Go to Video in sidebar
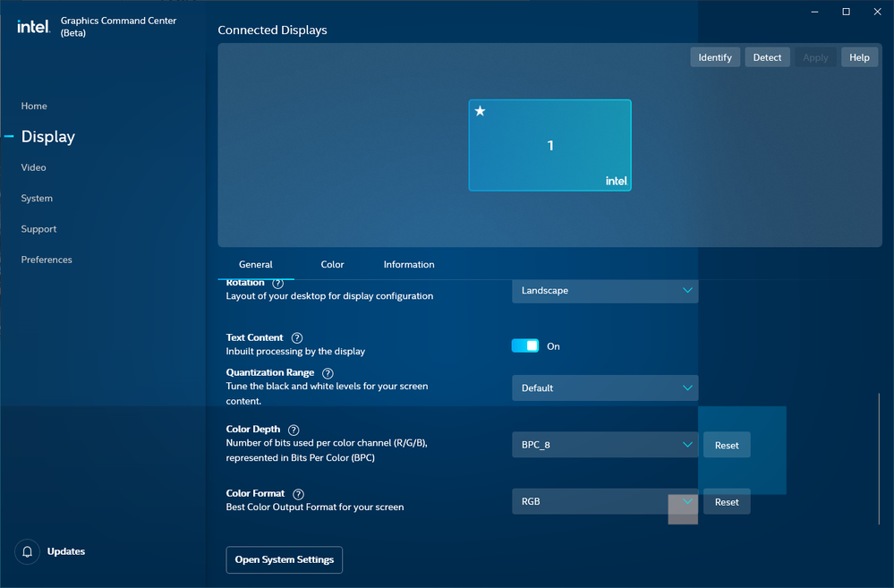Viewport: 894px width, 588px height. [x=34, y=167]
